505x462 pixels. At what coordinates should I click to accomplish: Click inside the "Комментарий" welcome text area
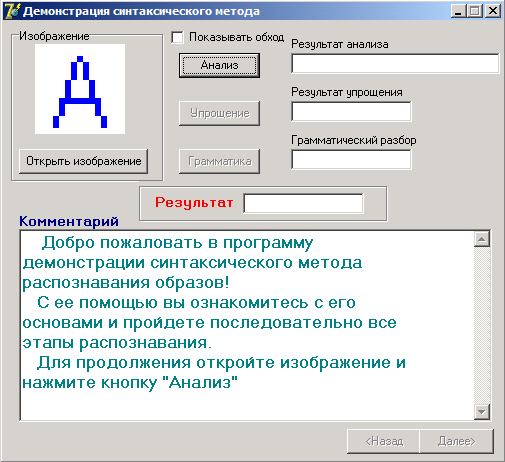(247, 325)
